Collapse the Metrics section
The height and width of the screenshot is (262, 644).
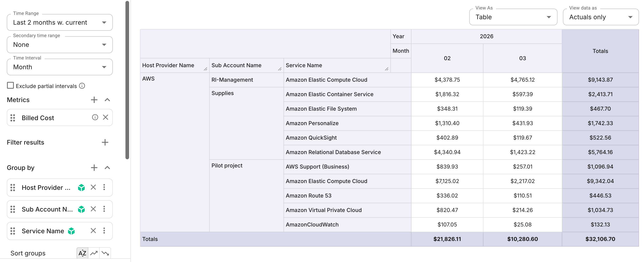pyautogui.click(x=107, y=100)
